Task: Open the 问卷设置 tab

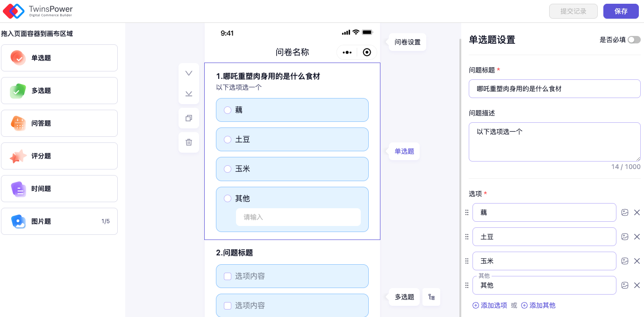Action: (407, 42)
